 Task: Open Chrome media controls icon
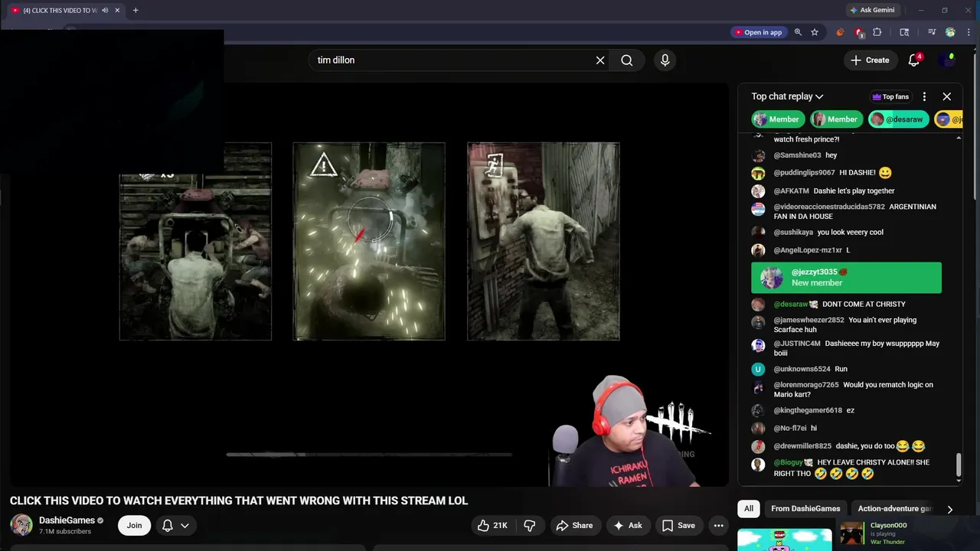[932, 32]
